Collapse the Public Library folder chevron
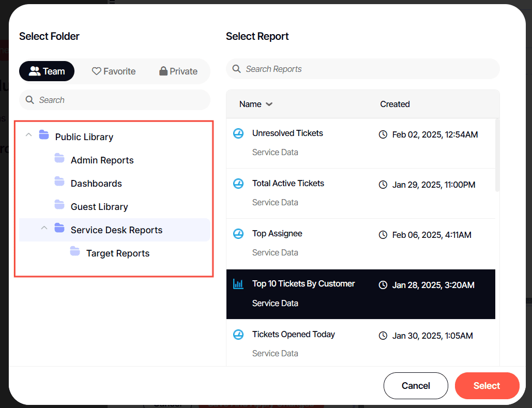Viewport: 532px width, 408px height. 29,135
